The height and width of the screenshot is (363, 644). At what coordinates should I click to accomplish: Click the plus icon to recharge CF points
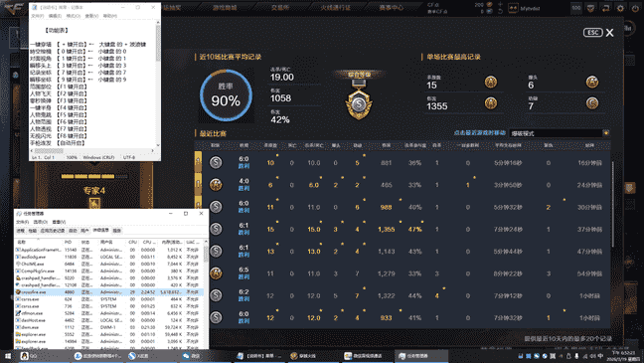(500, 4)
